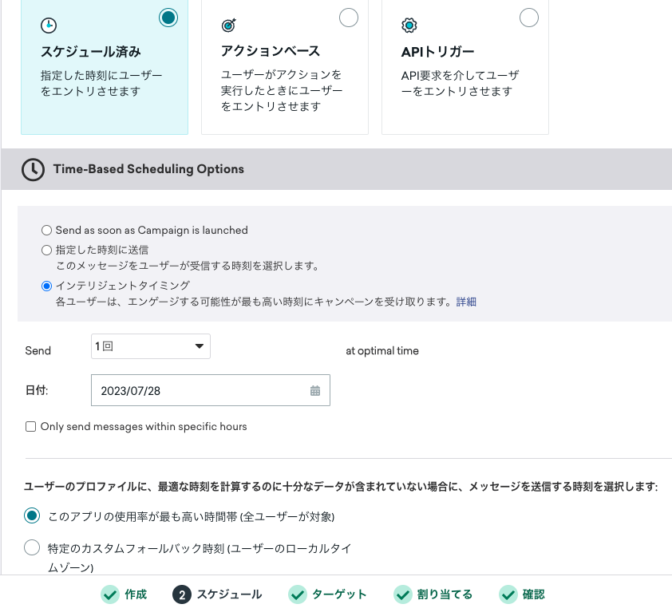The width and height of the screenshot is (672, 616).
Task: Open the calendar icon in the 日付 field
Action: click(x=317, y=389)
